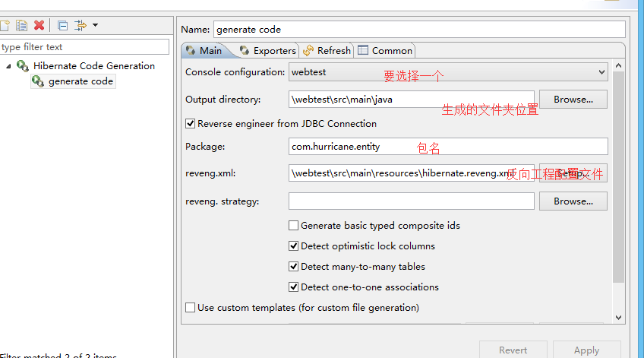Switch to the Refresh tab

(x=327, y=51)
